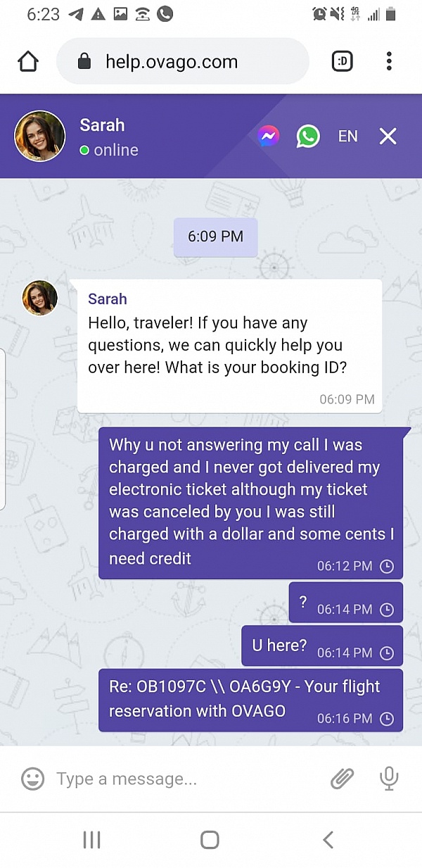Screen dimensions: 422x868
Task: Tap the microphone voice message icon
Action: click(x=388, y=778)
